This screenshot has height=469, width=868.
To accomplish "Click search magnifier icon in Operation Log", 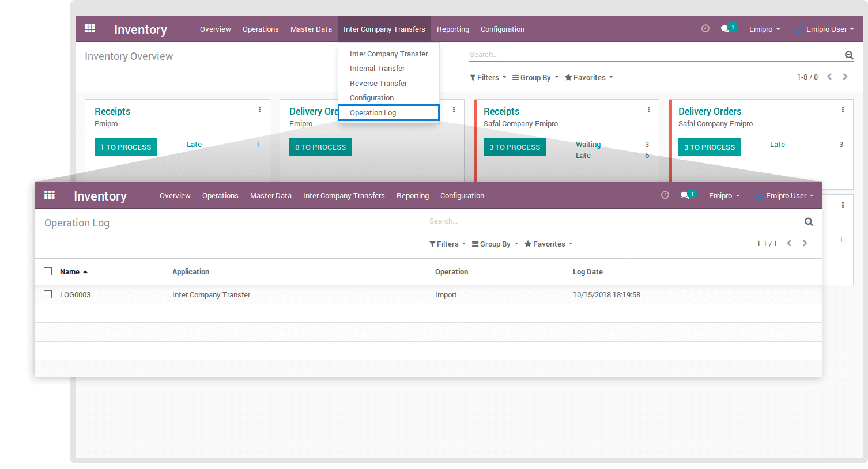I will (809, 222).
